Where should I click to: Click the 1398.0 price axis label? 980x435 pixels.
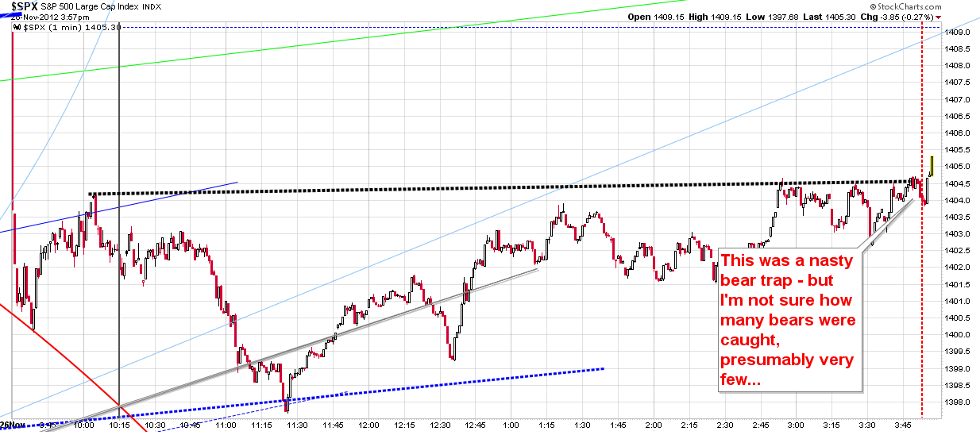[956, 402]
